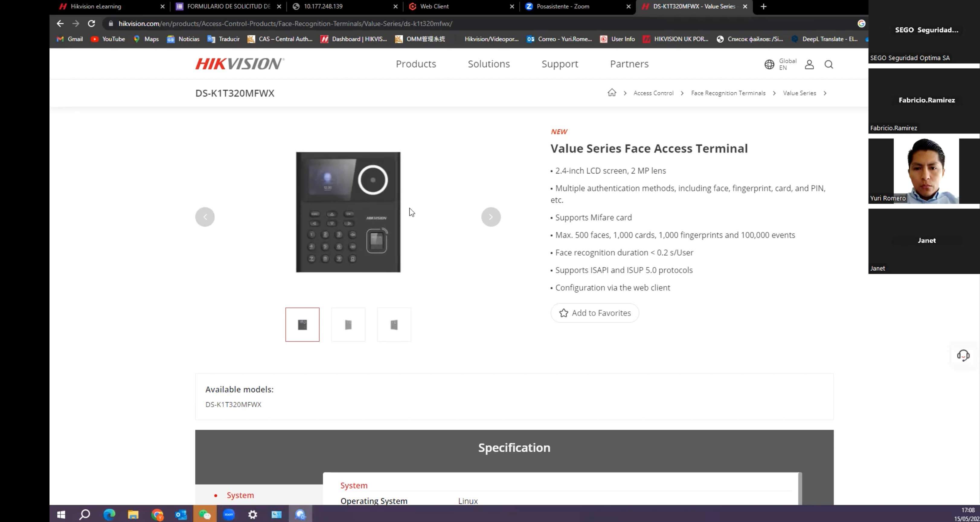
Task: Open the OMM bookmark
Action: tap(420, 39)
